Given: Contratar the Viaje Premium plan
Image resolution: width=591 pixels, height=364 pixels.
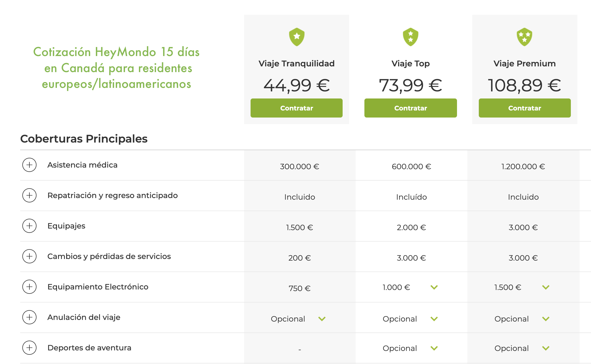Looking at the screenshot, I should 525,108.
